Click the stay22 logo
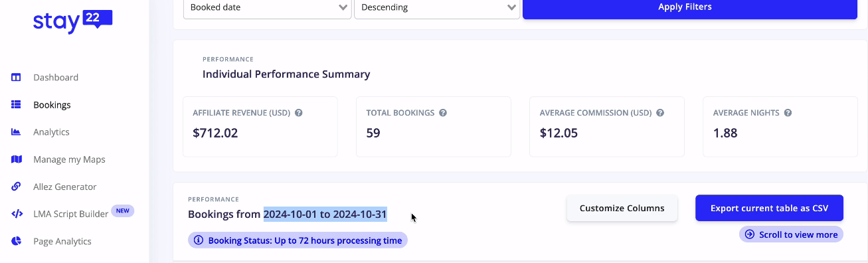The width and height of the screenshot is (868, 263). click(x=73, y=21)
